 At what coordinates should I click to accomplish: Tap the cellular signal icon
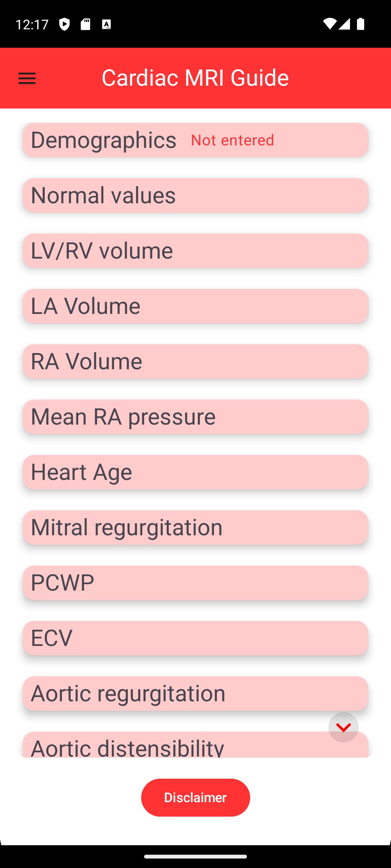[x=344, y=25]
